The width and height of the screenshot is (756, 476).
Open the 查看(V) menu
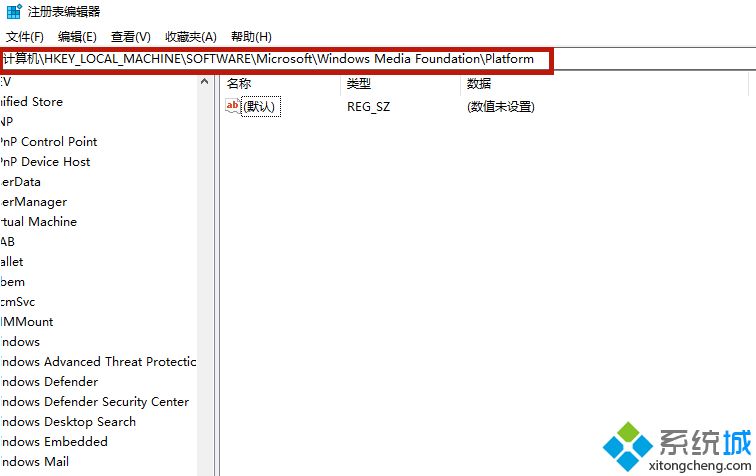point(130,37)
